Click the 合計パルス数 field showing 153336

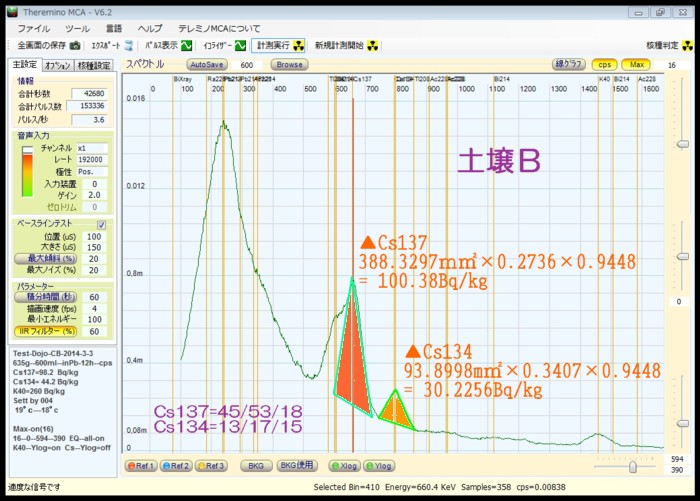click(87, 106)
